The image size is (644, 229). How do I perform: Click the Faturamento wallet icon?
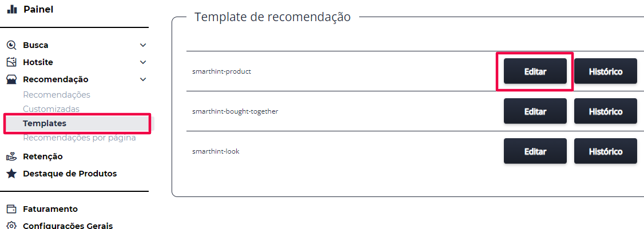click(12, 209)
